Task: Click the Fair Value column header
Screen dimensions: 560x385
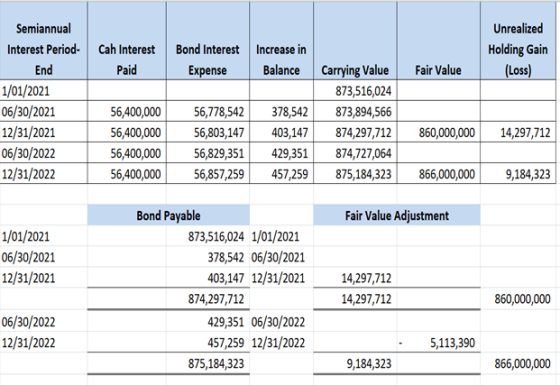Action: pos(438,40)
